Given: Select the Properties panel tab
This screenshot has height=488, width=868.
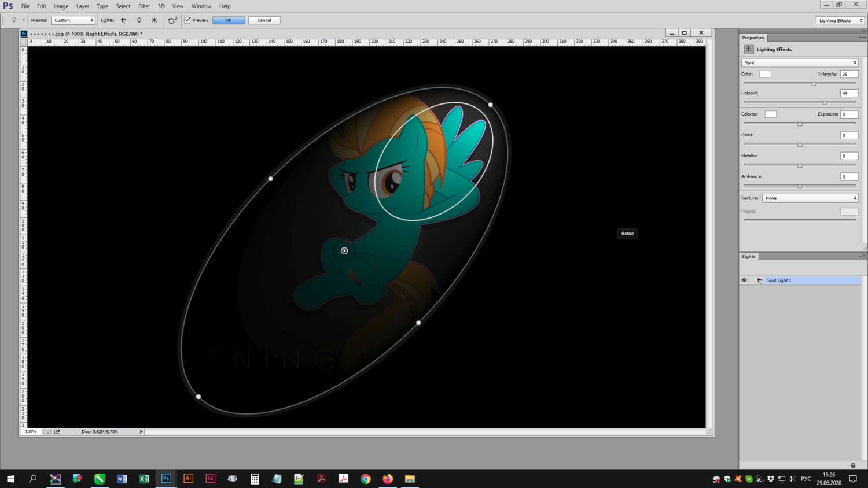Looking at the screenshot, I should pos(753,38).
